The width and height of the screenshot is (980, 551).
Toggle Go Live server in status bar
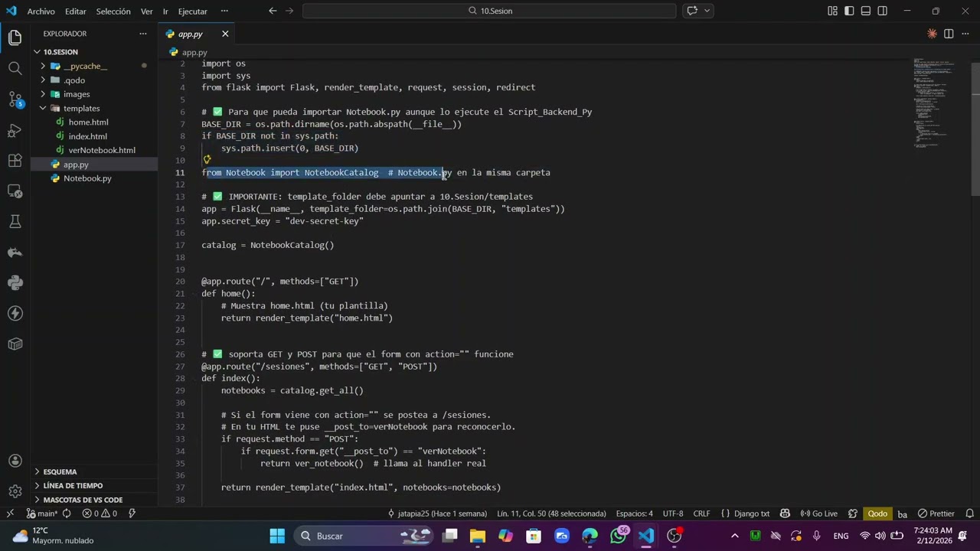818,514
